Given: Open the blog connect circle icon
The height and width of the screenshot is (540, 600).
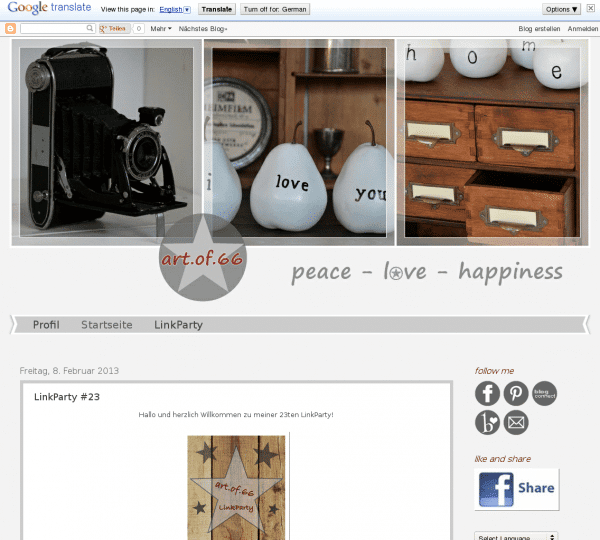Looking at the screenshot, I should 544,394.
